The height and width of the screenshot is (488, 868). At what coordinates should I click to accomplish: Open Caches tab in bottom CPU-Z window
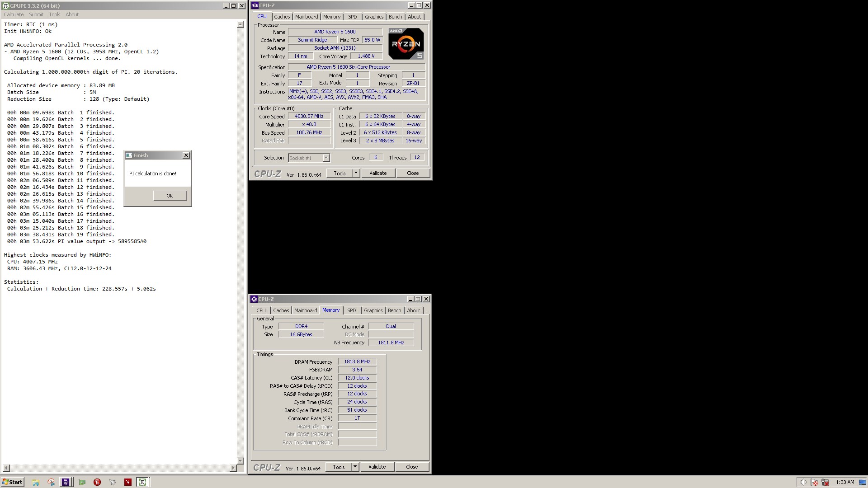click(281, 310)
